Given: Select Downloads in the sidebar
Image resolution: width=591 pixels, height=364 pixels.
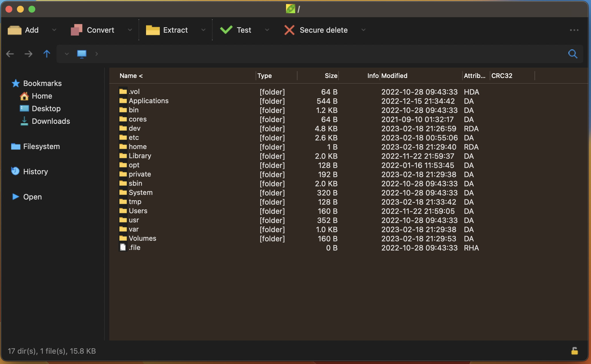Looking at the screenshot, I should [51, 121].
